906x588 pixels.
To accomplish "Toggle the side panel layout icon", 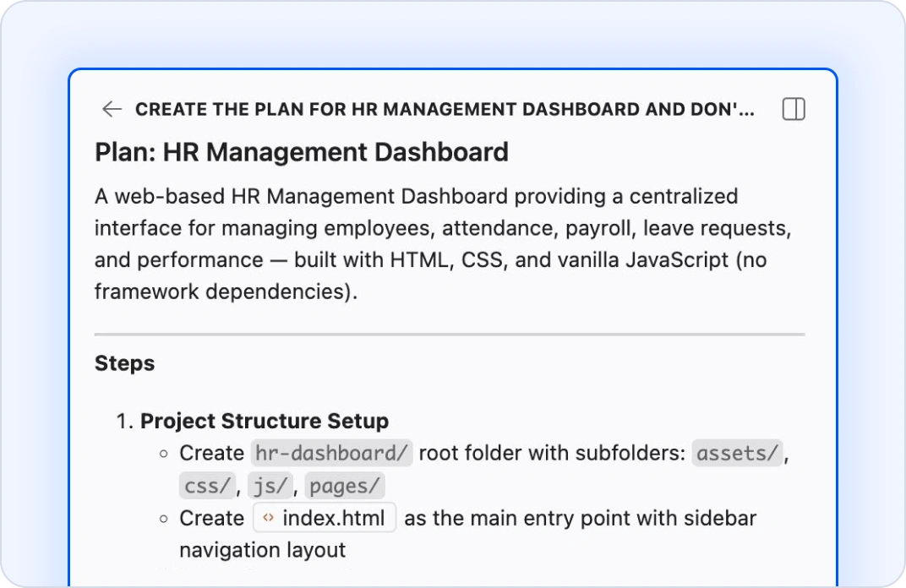I will [794, 109].
